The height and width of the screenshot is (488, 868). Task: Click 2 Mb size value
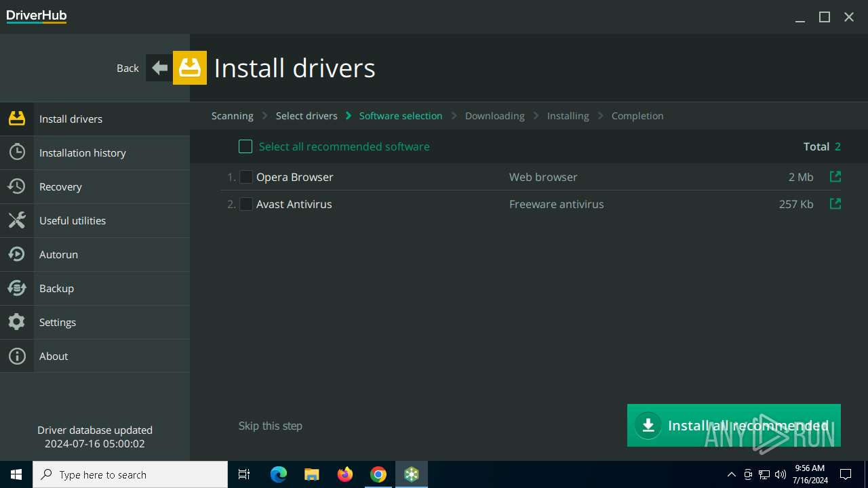[801, 177]
